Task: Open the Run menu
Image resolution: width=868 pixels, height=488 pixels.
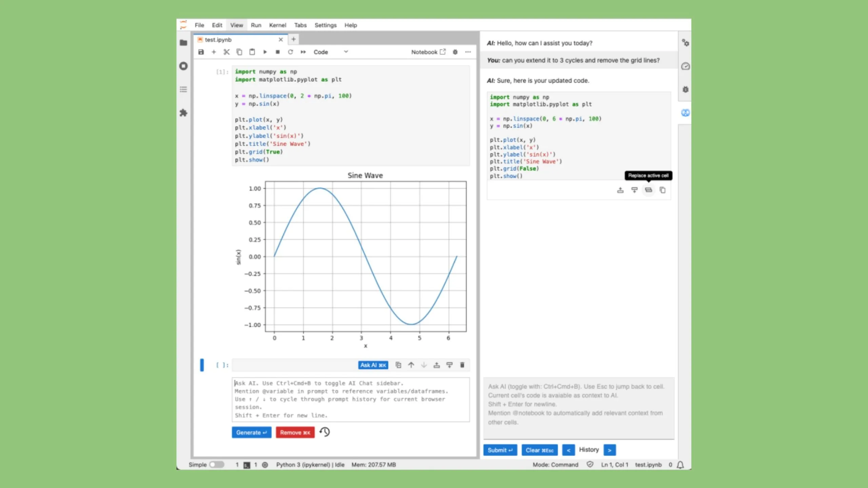Action: coord(256,25)
